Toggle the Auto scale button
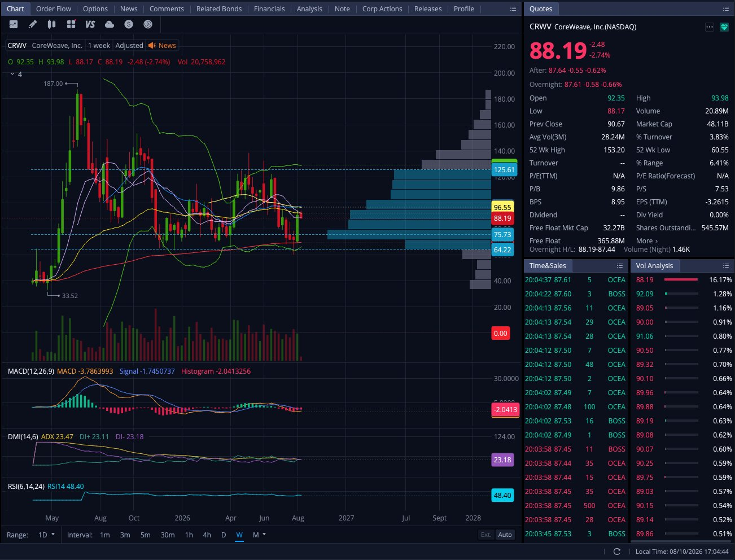Screen dimensions: 735x560 [505, 535]
